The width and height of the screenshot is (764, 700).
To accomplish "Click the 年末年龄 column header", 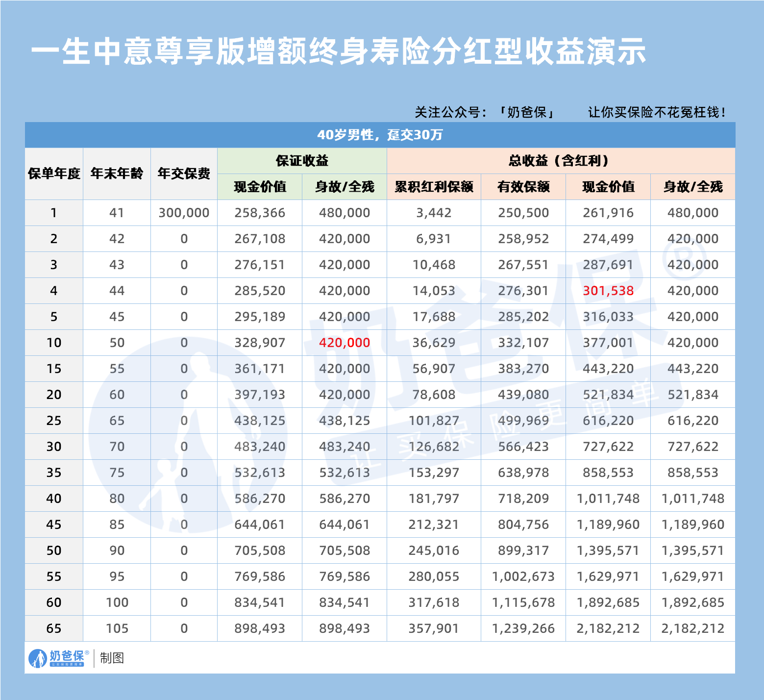I will tap(118, 174).
